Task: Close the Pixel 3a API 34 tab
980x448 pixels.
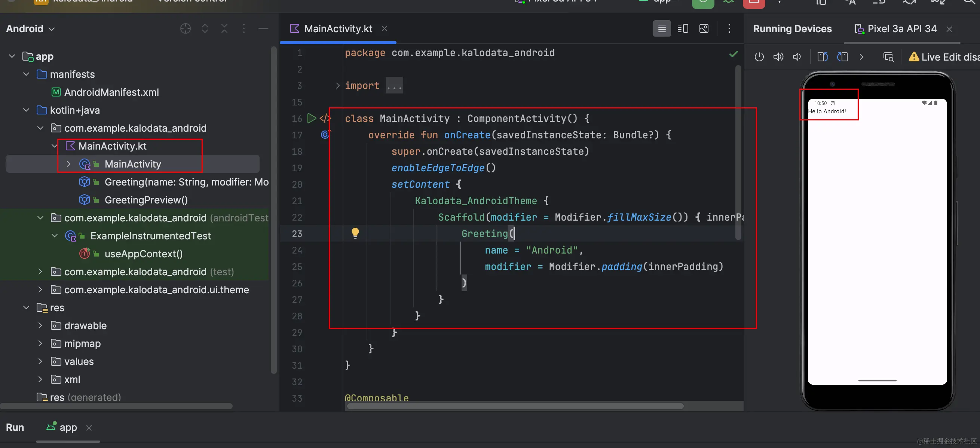Action: [x=949, y=29]
